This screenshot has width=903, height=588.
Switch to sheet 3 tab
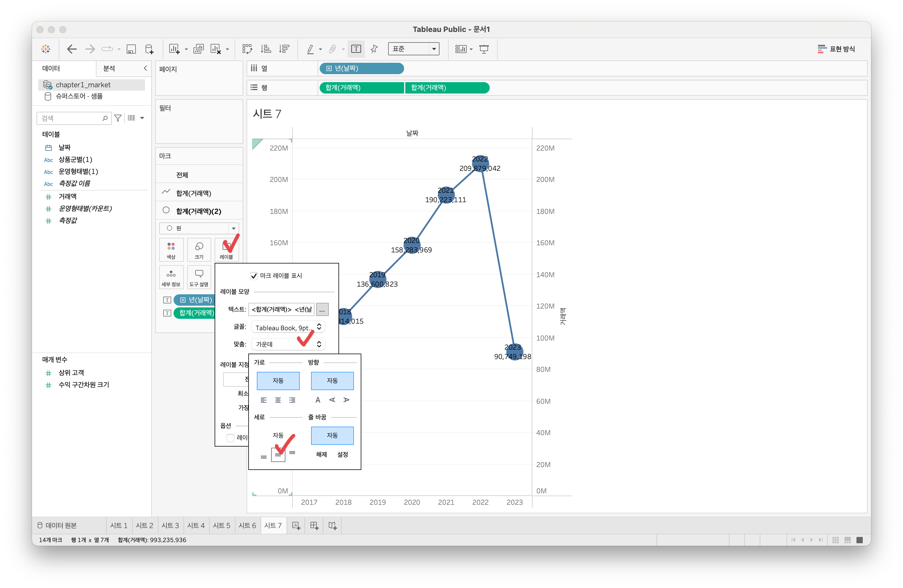pyautogui.click(x=170, y=526)
